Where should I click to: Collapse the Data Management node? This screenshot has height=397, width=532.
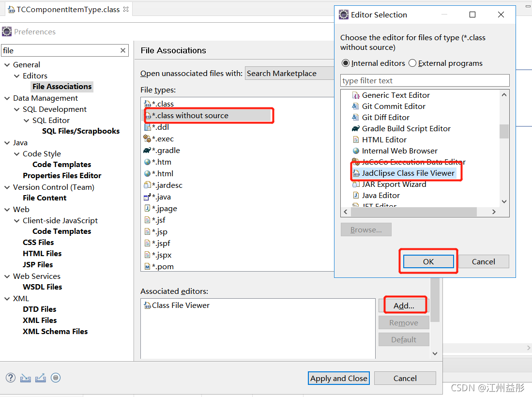point(7,98)
